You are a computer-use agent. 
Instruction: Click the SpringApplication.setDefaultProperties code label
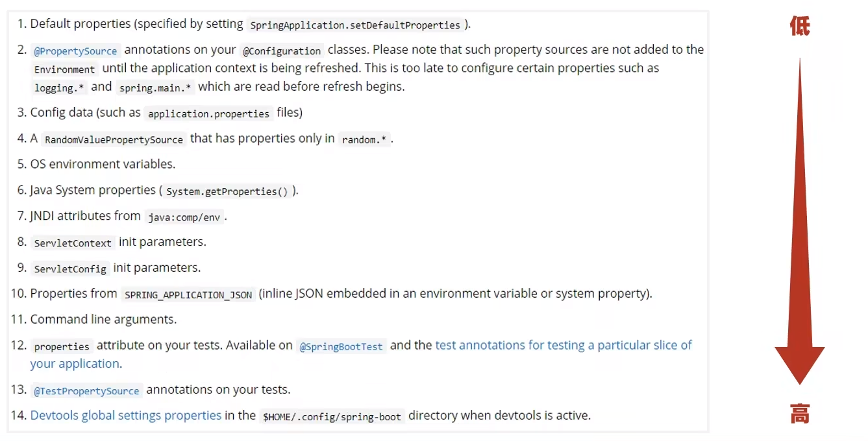(355, 25)
